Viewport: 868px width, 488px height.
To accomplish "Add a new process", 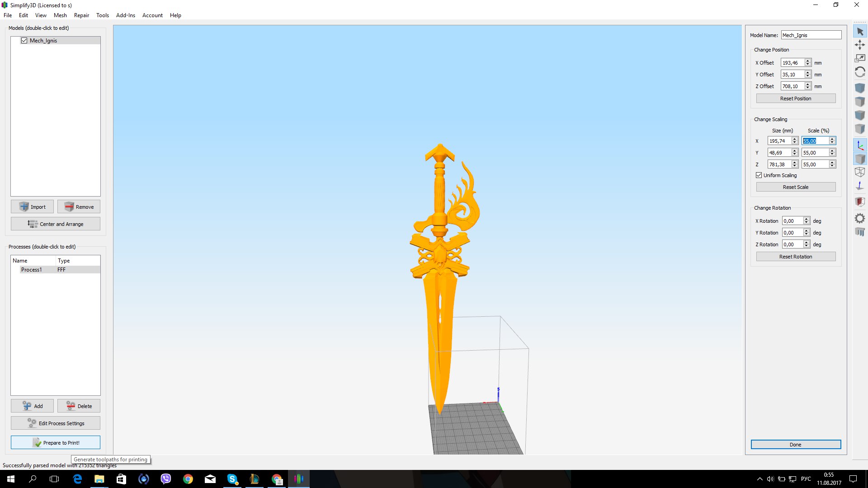I will [32, 406].
